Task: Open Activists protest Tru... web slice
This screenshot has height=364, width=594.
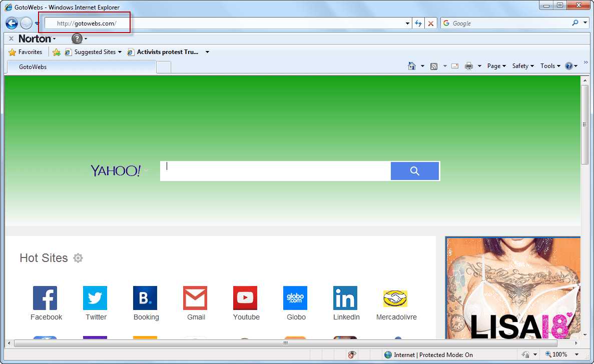Action: pyautogui.click(x=163, y=52)
